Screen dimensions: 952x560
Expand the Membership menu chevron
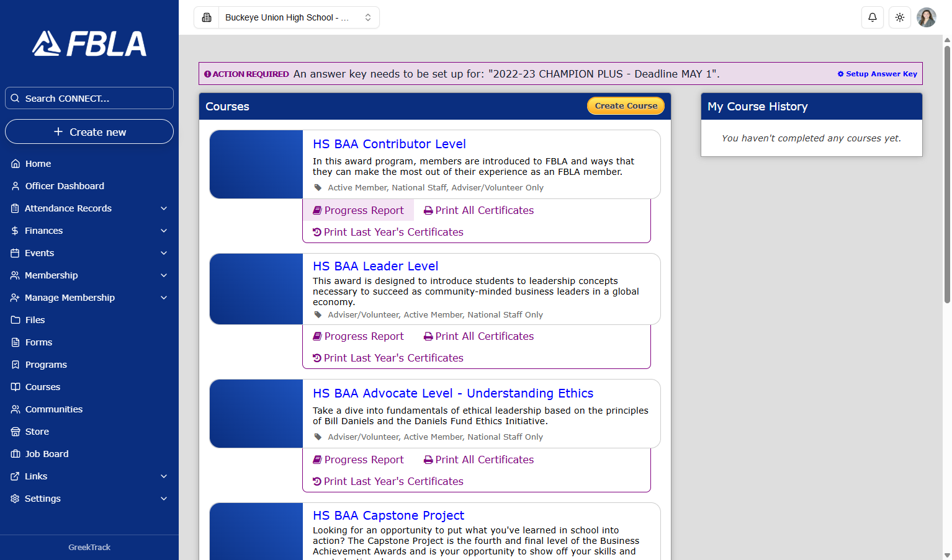coord(164,275)
